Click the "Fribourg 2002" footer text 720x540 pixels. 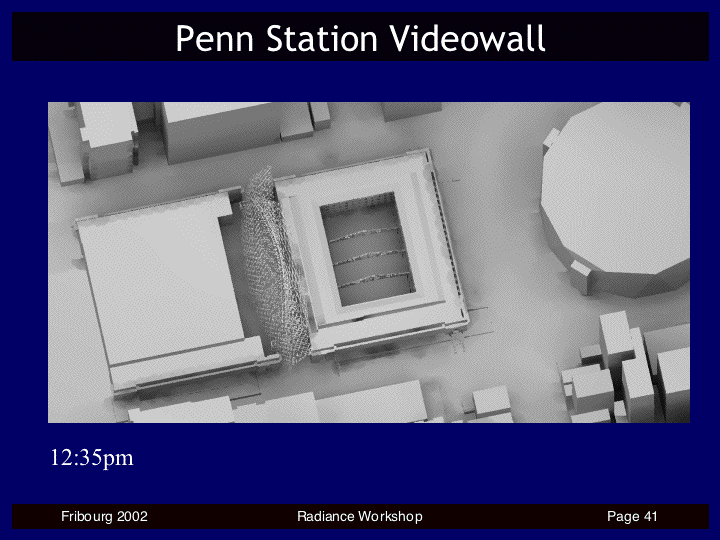pyautogui.click(x=104, y=516)
